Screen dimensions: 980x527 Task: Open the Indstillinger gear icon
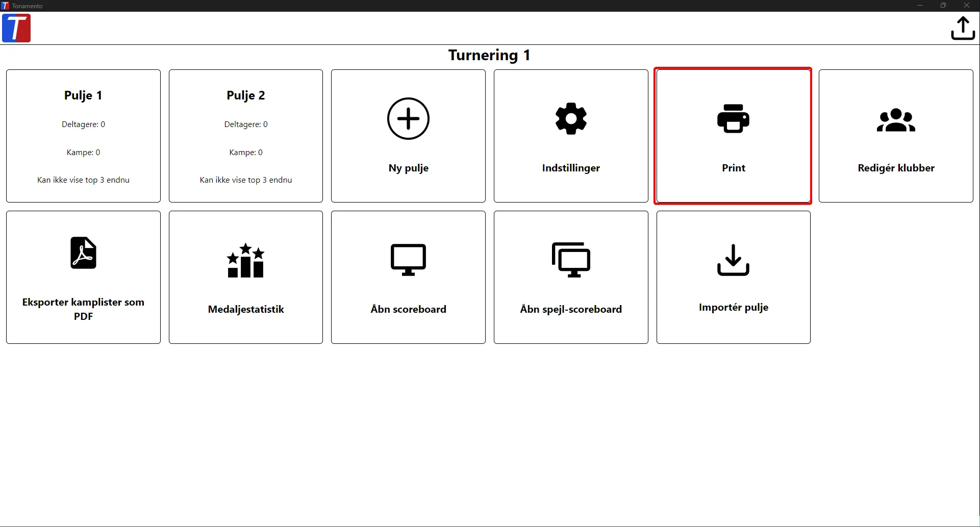click(571, 118)
